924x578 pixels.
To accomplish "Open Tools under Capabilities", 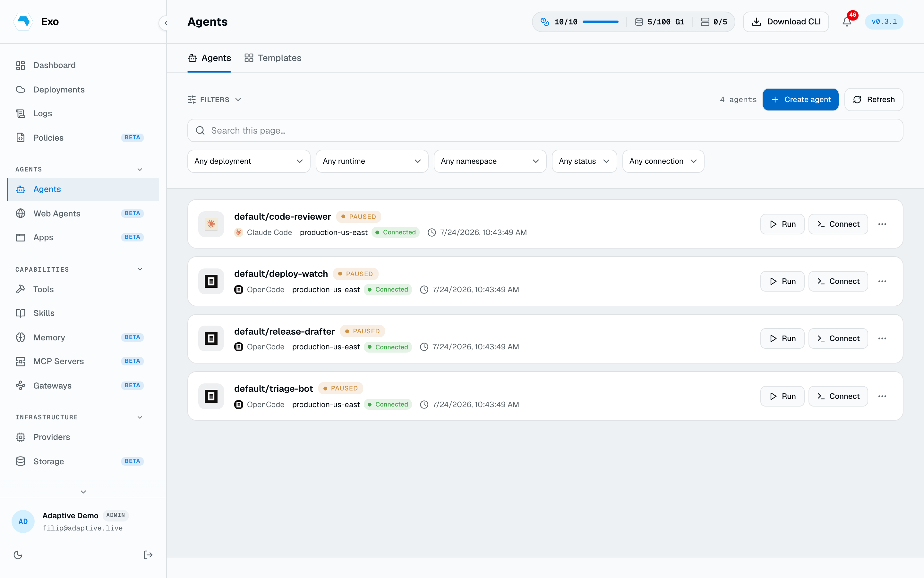I will [83, 289].
